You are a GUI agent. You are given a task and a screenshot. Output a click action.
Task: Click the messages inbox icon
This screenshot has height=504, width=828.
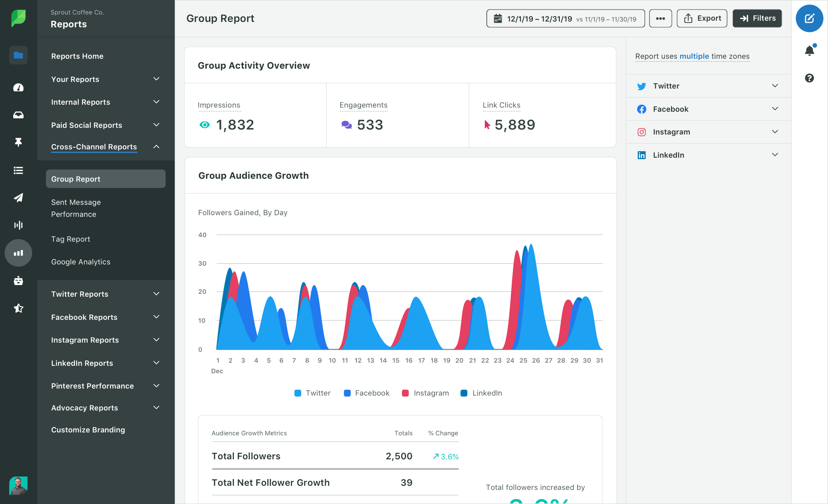tap(18, 115)
